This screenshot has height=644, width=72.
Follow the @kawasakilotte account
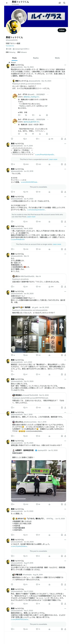62,30
